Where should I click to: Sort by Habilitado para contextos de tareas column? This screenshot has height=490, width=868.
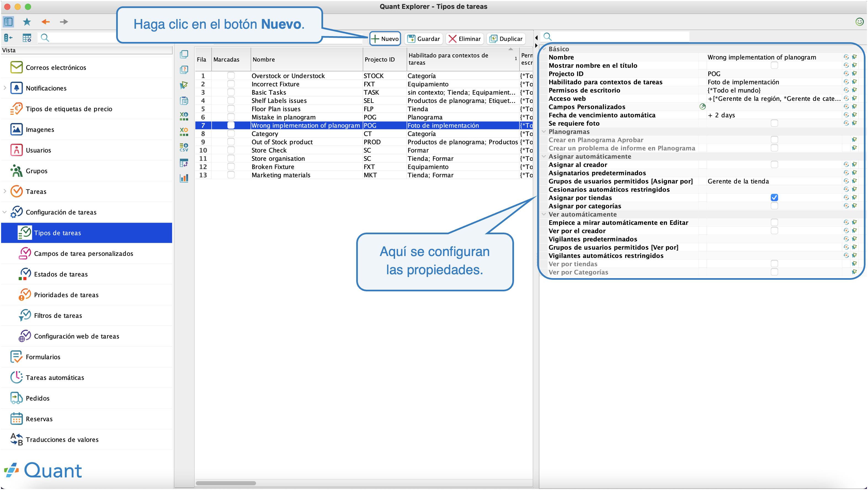pyautogui.click(x=463, y=59)
